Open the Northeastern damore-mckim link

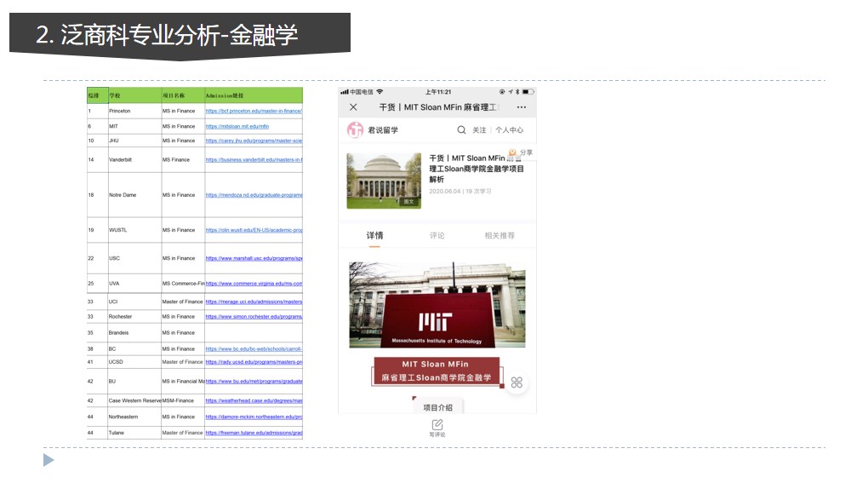point(254,417)
